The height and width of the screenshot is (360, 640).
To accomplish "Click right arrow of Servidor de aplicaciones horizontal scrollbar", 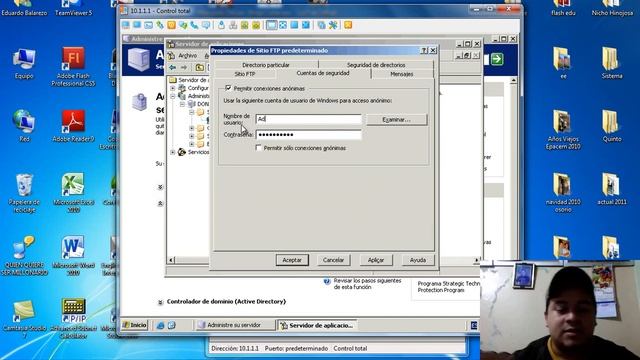I will [x=476, y=260].
